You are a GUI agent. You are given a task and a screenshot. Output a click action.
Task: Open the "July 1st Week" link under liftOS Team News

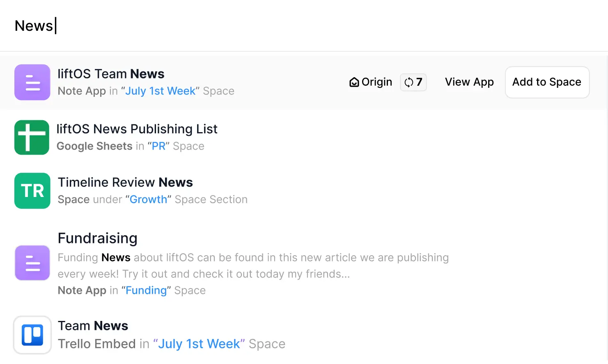pyautogui.click(x=160, y=91)
